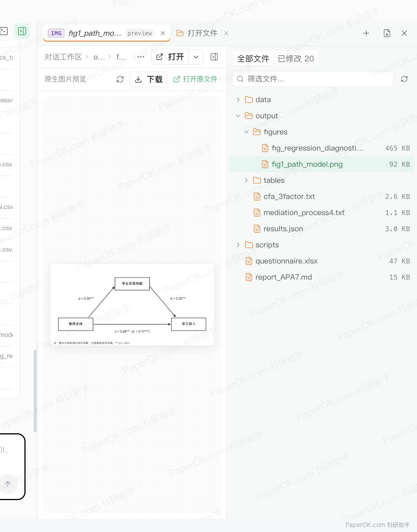Toggle the green side panel icon
Image resolution: width=417 pixels, height=532 pixels.
22,31
